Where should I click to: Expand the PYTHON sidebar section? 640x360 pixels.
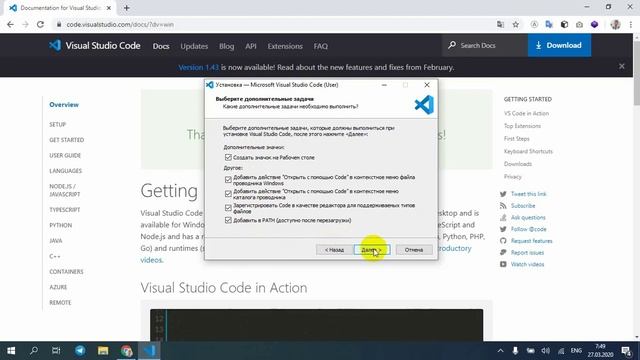click(60, 225)
